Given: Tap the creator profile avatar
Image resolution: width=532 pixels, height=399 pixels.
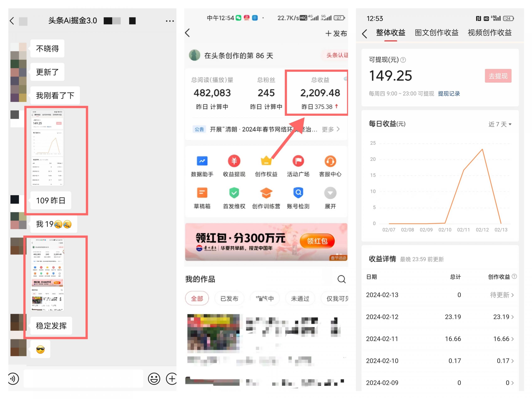Looking at the screenshot, I should 194,55.
